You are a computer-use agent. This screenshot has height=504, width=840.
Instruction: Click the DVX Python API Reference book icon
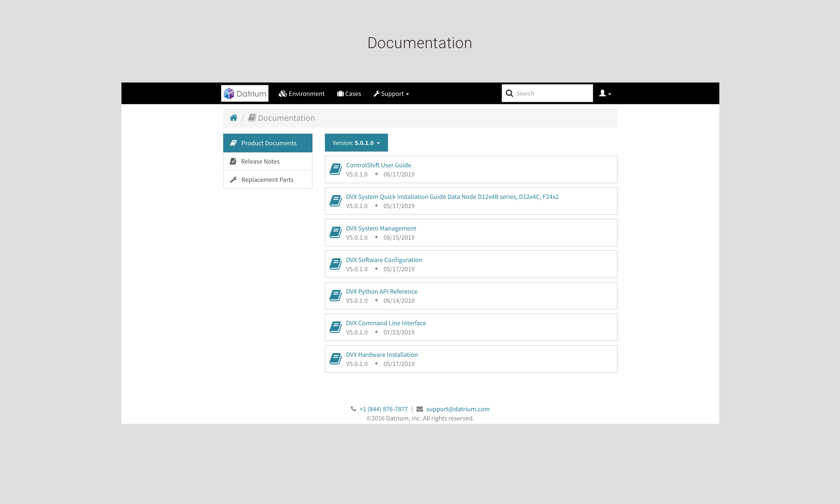coord(336,296)
